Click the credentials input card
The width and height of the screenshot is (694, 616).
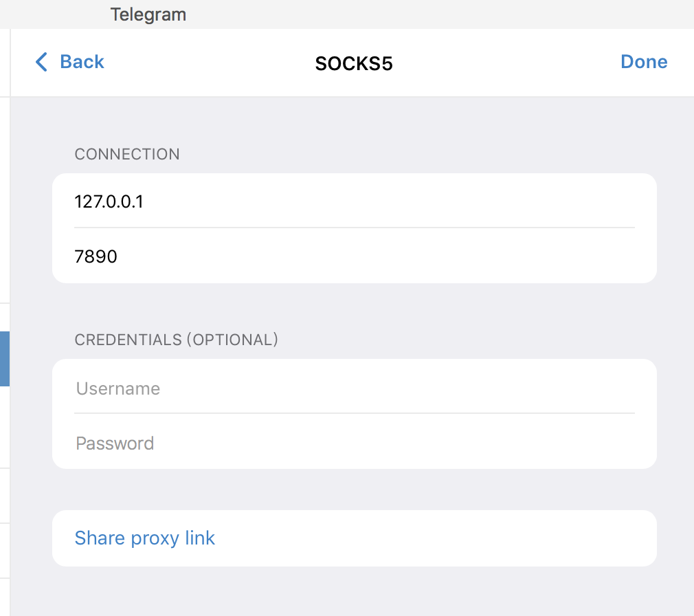[354, 414]
